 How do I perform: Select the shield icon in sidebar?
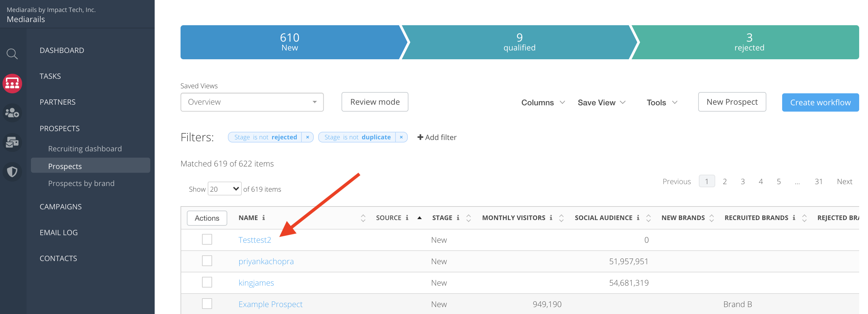[12, 172]
